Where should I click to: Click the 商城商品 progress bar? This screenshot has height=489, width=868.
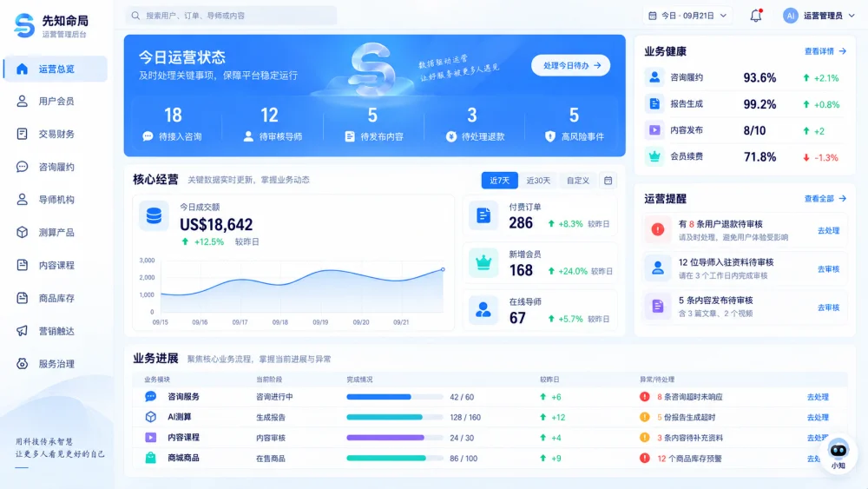click(x=395, y=458)
